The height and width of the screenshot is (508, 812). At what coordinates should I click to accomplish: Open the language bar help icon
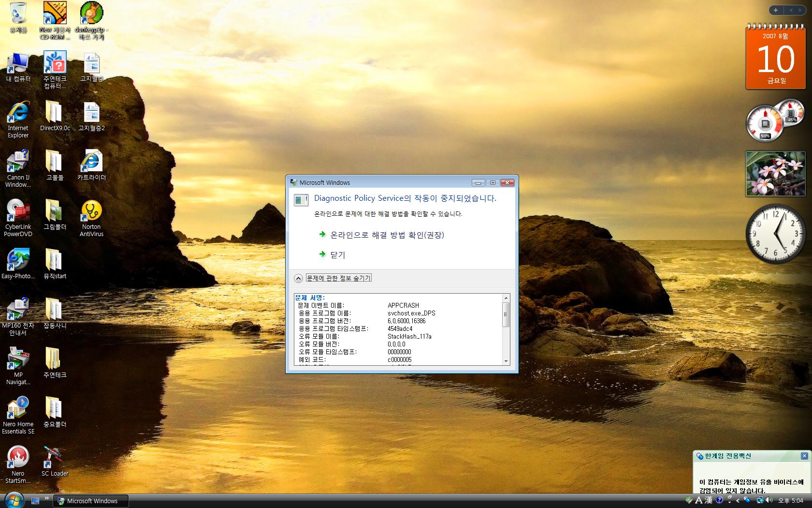click(x=719, y=500)
